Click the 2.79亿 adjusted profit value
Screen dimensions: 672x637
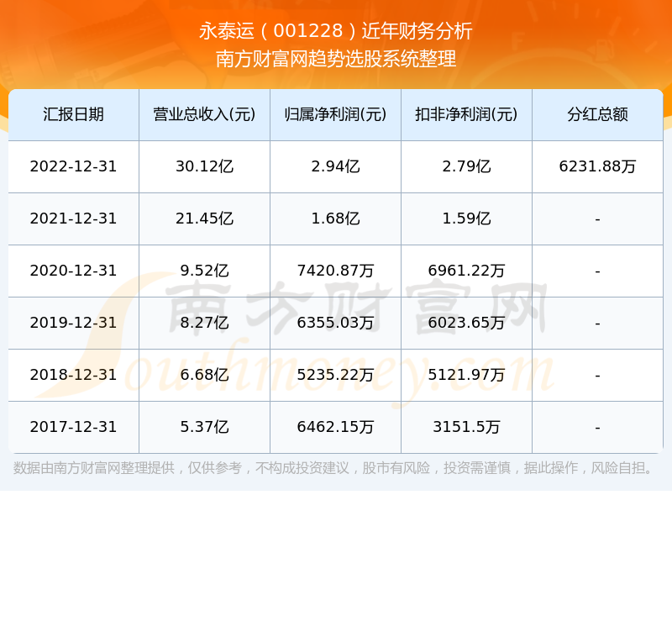click(x=466, y=166)
